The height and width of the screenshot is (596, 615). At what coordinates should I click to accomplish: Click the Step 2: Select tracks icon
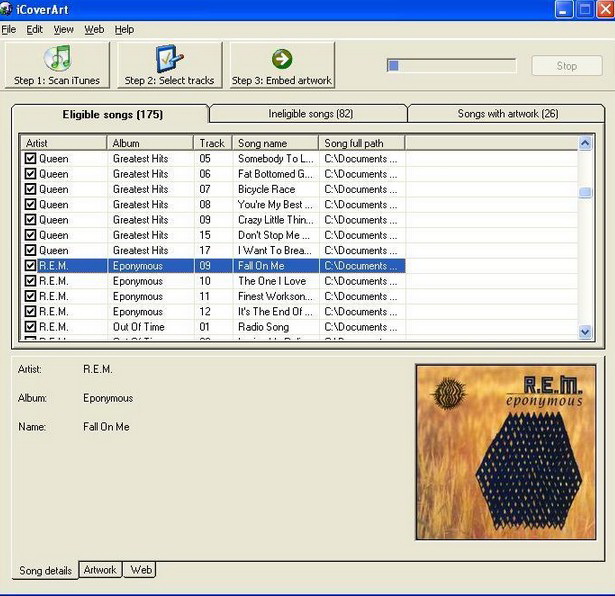[x=169, y=58]
